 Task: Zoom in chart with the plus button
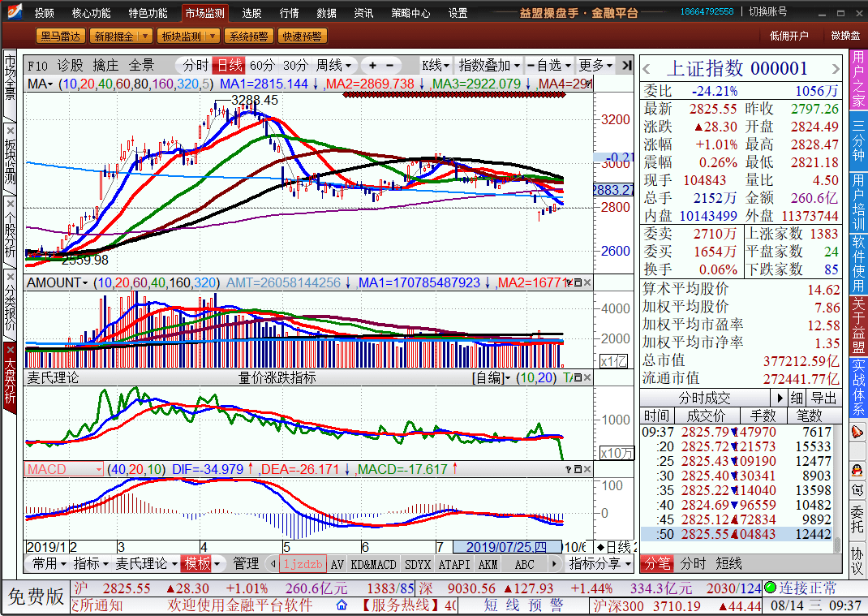coord(372,66)
